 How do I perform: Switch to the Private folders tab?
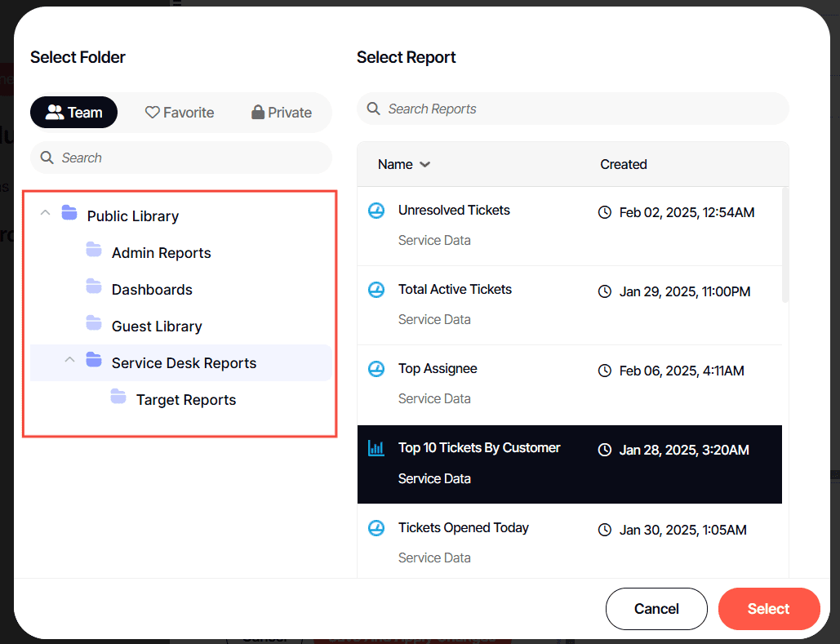click(x=282, y=113)
